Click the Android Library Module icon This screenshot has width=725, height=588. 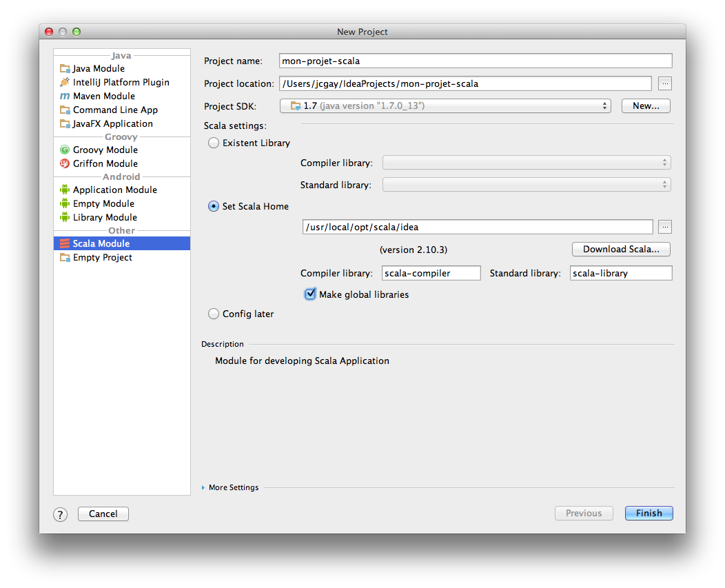[65, 217]
